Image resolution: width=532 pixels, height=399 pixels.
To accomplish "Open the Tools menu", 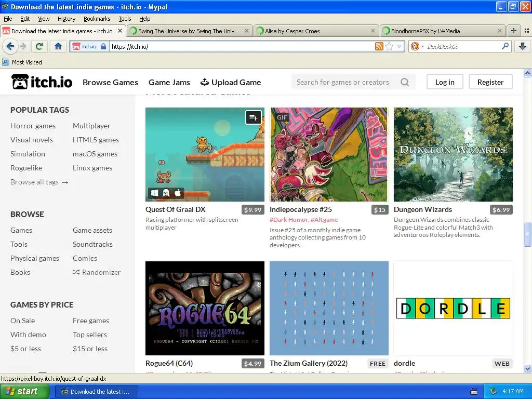I will coord(125,19).
